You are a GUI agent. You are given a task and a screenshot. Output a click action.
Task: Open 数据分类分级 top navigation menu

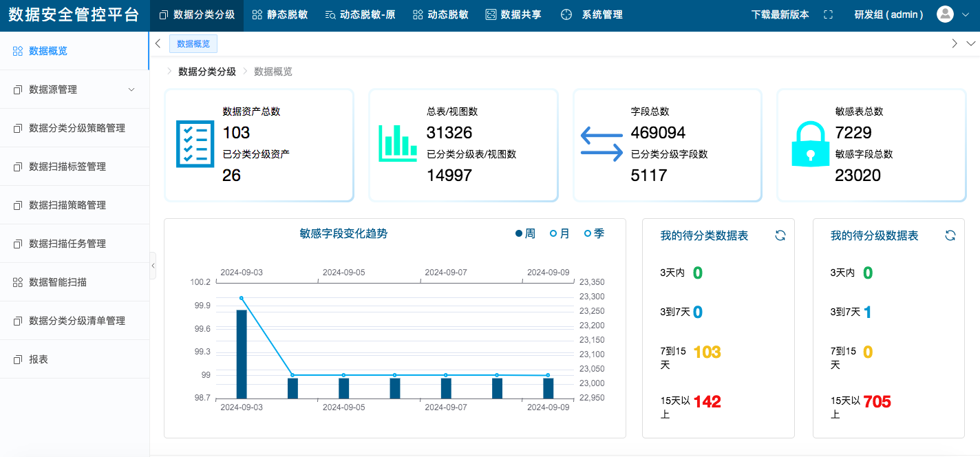click(x=197, y=14)
